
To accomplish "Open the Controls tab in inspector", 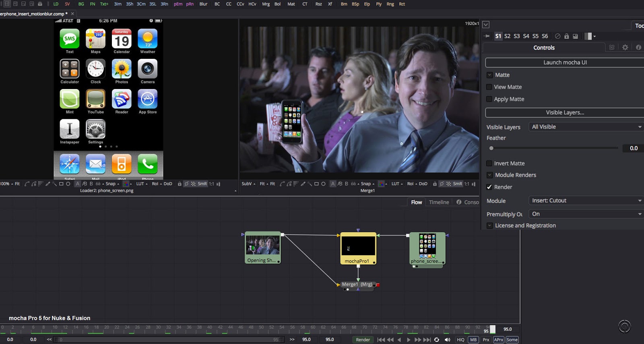I will 544,48.
